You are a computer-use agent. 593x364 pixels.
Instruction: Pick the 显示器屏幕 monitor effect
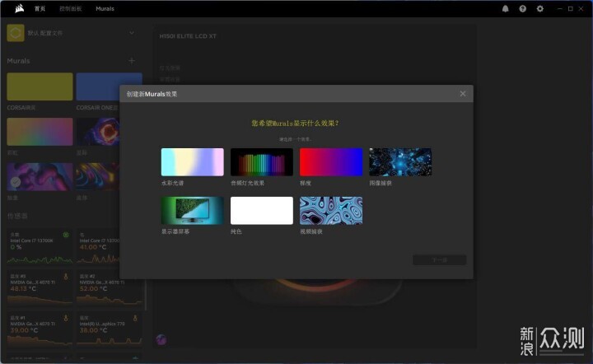click(193, 211)
